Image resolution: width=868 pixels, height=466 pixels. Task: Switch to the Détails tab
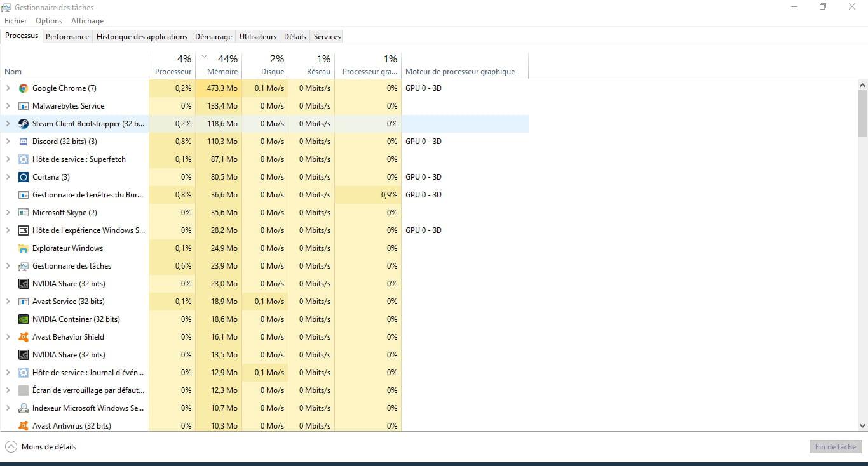click(x=295, y=37)
